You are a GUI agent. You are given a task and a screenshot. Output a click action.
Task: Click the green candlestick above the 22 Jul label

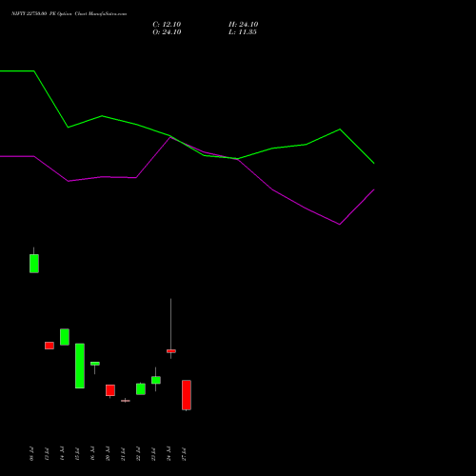coord(141,389)
